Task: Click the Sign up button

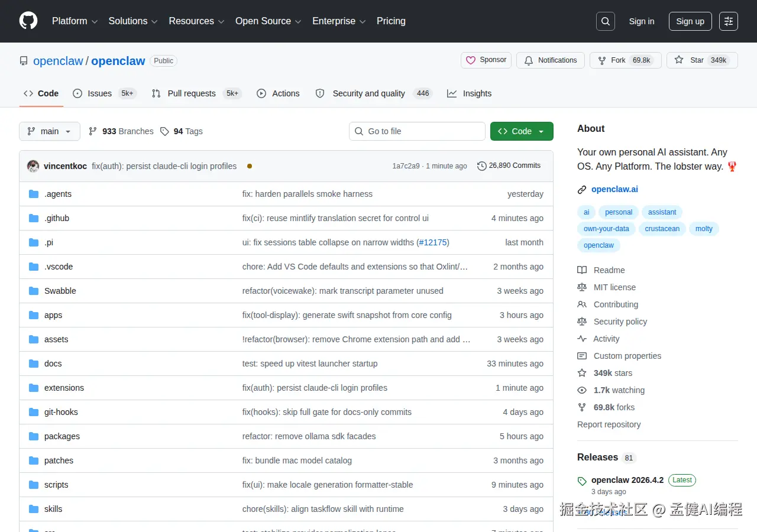Action: tap(690, 21)
